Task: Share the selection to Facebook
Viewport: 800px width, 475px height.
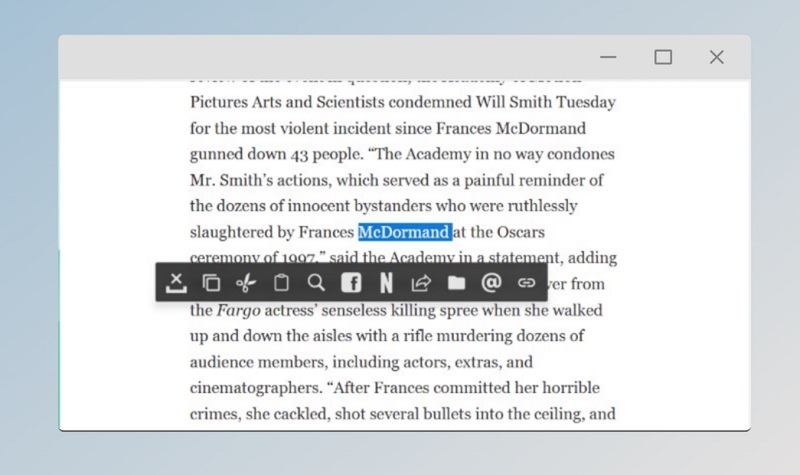Action: 351,283
